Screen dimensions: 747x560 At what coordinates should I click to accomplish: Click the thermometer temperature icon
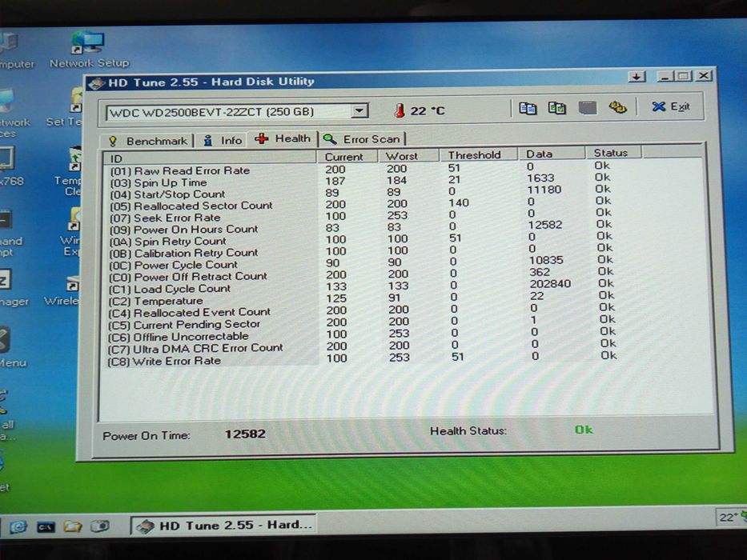coord(400,110)
